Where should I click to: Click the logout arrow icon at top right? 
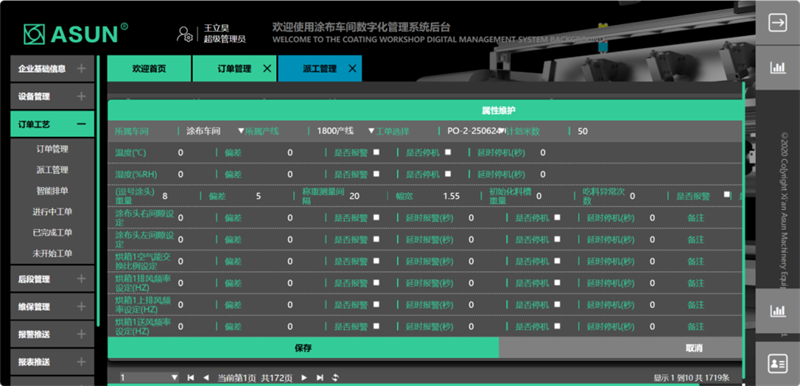click(778, 23)
